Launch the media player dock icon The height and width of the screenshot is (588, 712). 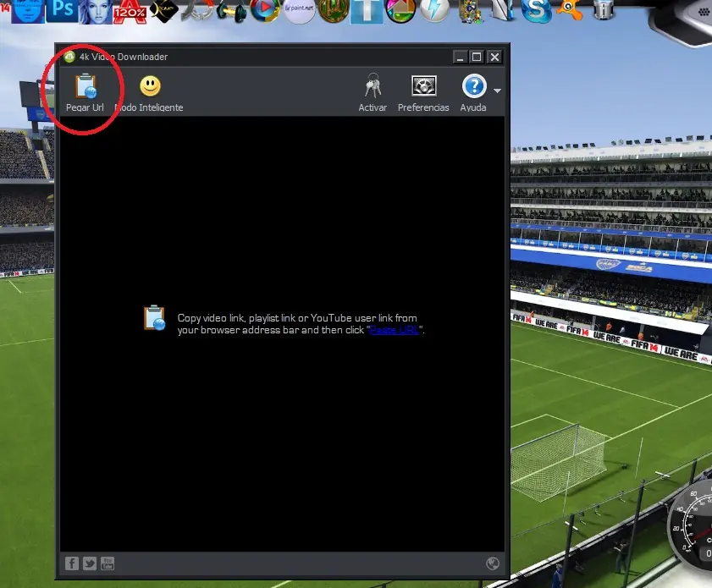265,10
